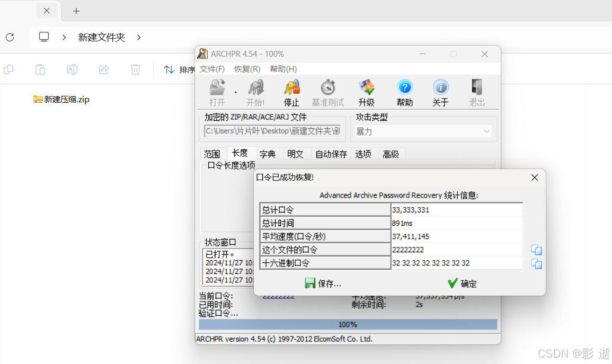Click the 打开 (Open) toolbar icon
The height and width of the screenshot is (364, 612).
point(217,93)
